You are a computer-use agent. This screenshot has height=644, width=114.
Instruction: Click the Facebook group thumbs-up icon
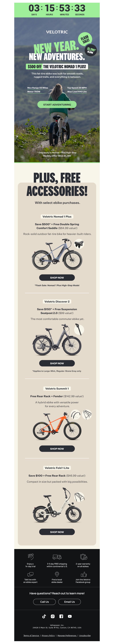coord(84,574)
